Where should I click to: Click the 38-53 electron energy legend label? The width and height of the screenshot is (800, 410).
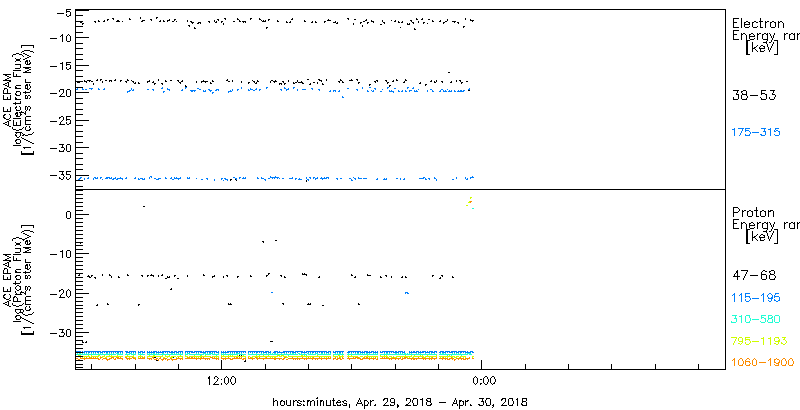[754, 95]
